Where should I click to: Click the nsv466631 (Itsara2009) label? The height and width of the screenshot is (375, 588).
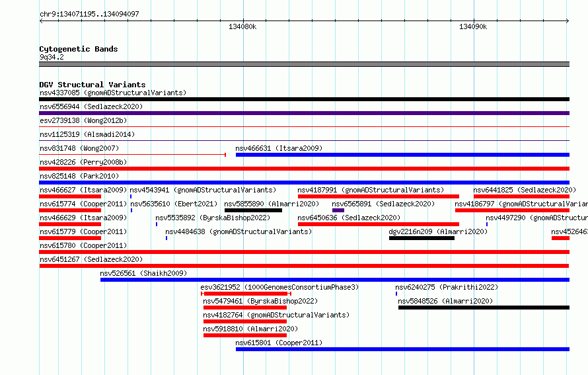[x=279, y=148]
